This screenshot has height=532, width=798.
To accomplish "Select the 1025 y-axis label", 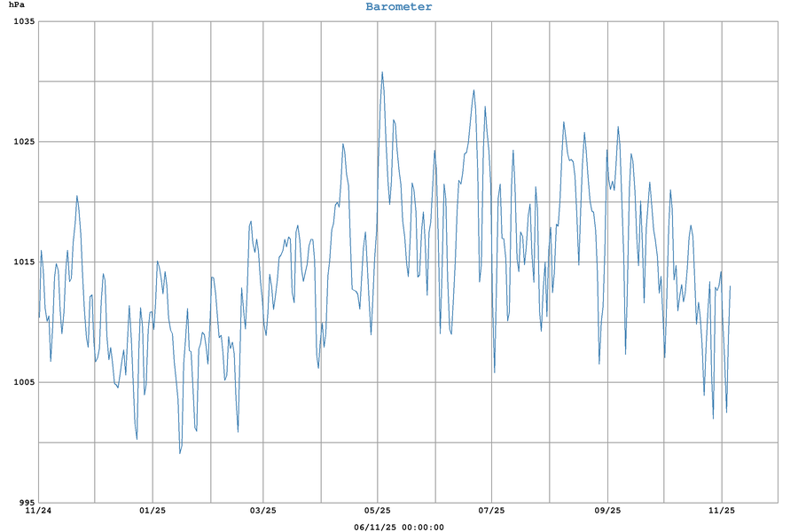I will 23,142.
